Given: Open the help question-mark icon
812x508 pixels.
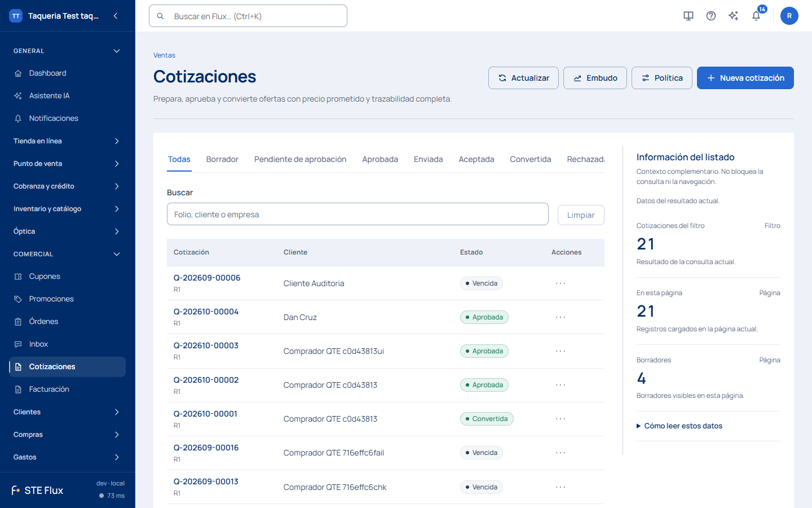Looking at the screenshot, I should pos(711,16).
